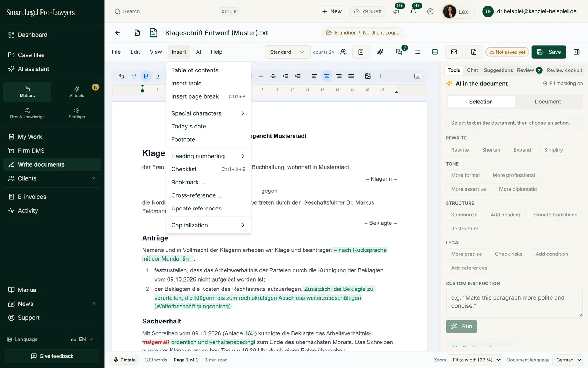Viewport: 588px width, 368px height.
Task: Toggle bold formatting button
Action: point(146,76)
